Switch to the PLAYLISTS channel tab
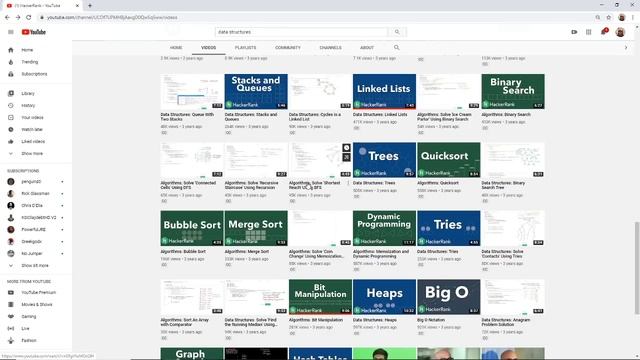The image size is (640, 360). pos(245,48)
